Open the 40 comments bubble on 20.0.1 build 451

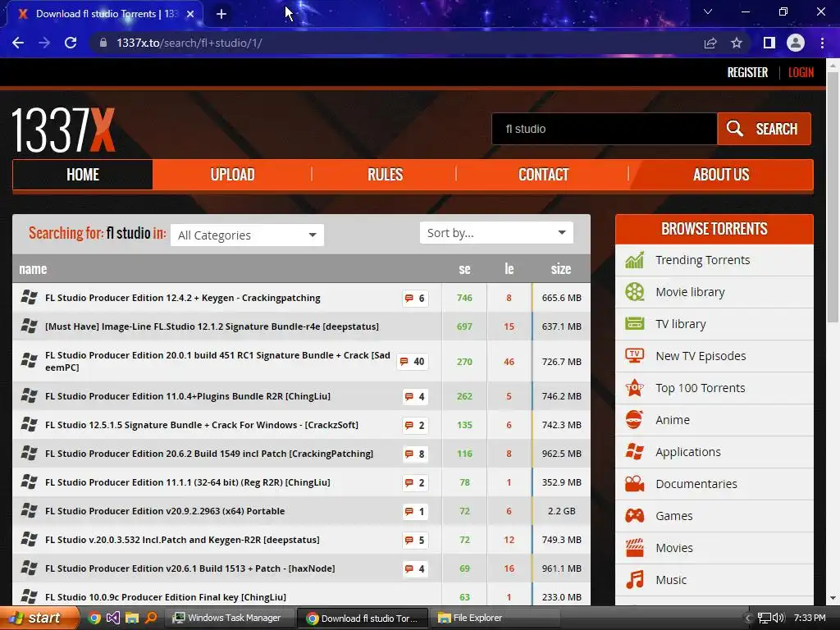(412, 362)
